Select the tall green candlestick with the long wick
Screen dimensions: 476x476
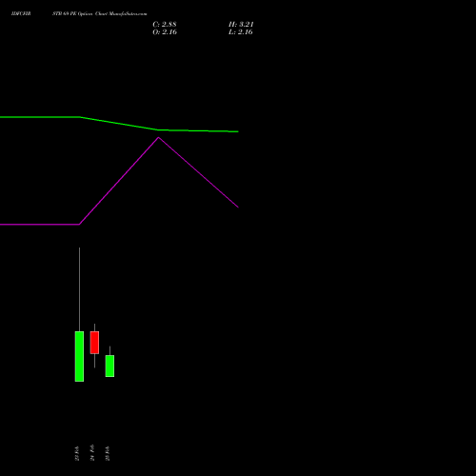(x=79, y=356)
